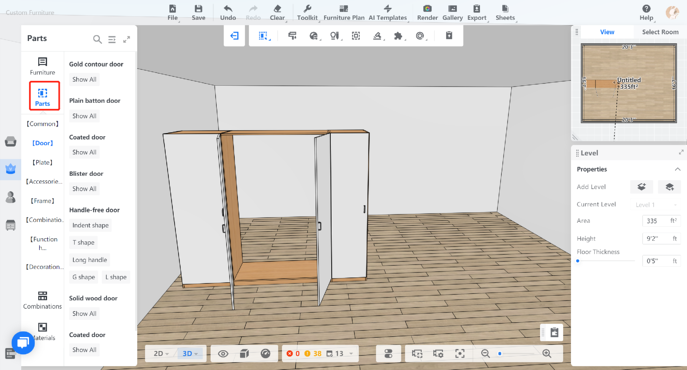Add a level below
687x370 pixels.
point(669,187)
